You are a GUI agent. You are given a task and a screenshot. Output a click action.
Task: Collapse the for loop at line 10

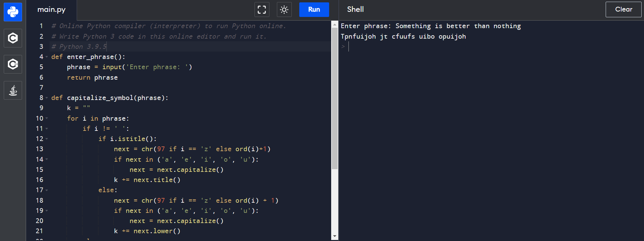coord(47,118)
